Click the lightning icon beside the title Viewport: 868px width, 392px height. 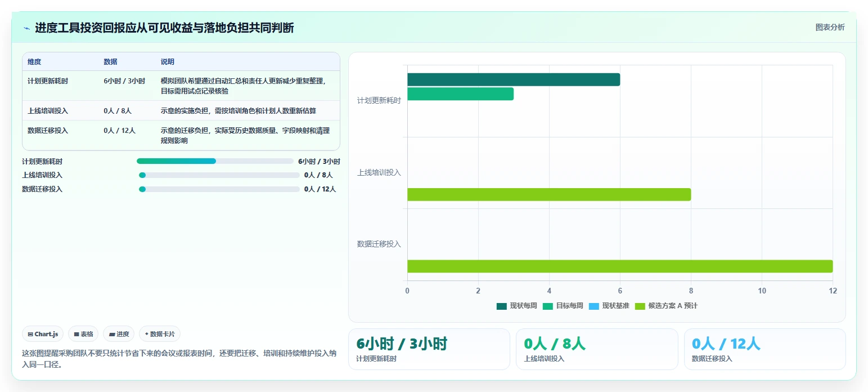[26, 28]
